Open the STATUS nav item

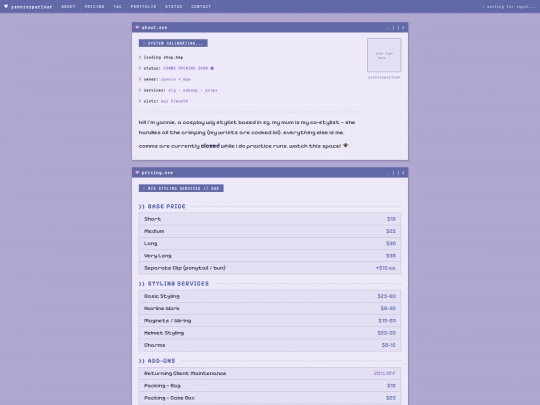point(174,7)
